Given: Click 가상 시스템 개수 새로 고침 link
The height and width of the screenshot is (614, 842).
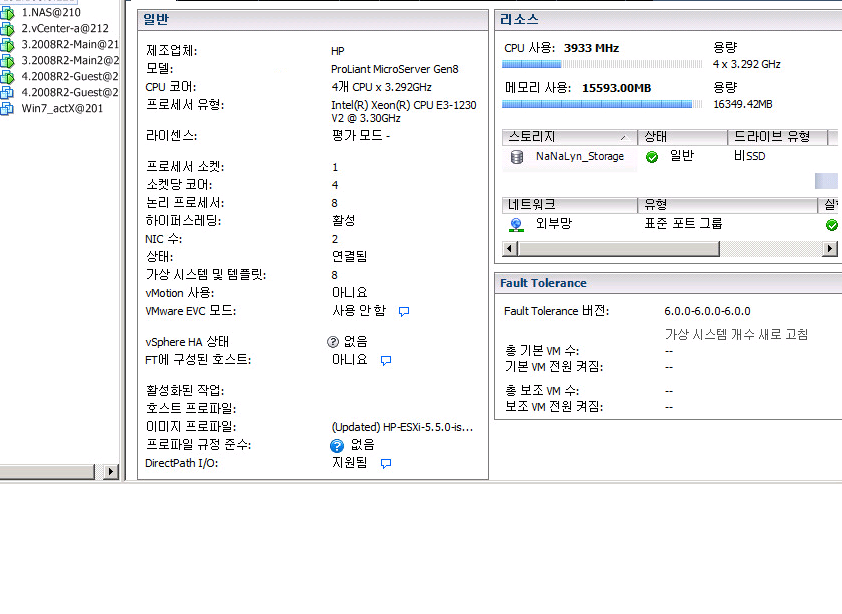Looking at the screenshot, I should [736, 335].
